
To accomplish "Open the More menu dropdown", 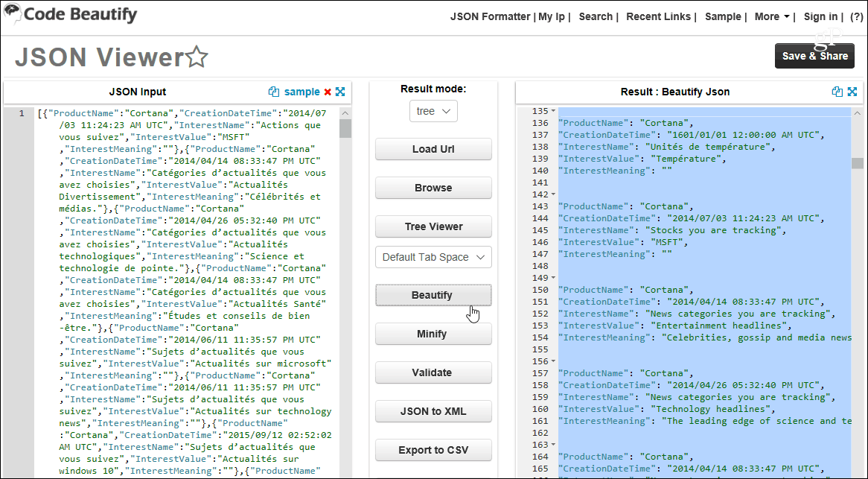I will pos(772,16).
